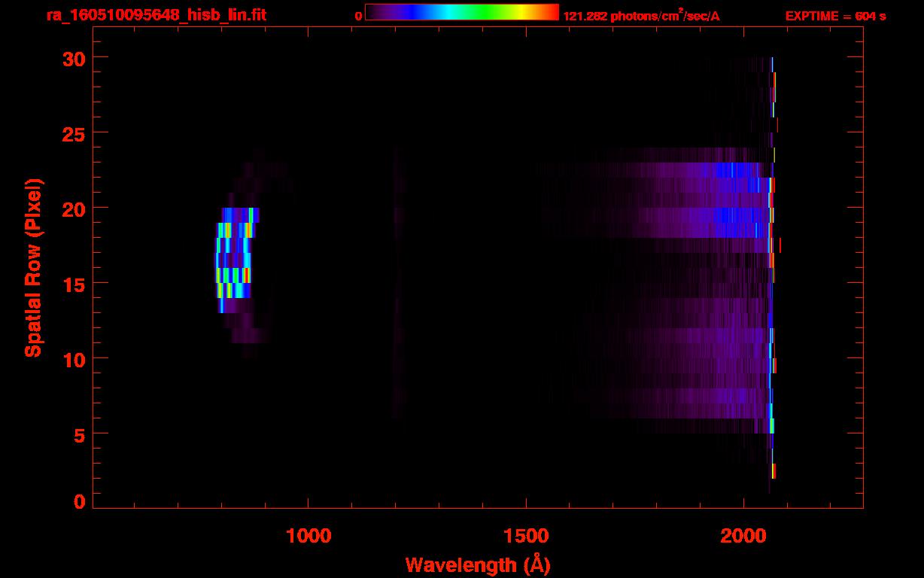Click the x-axis tick label 2000
The width and height of the screenshot is (924, 578).
click(x=743, y=536)
